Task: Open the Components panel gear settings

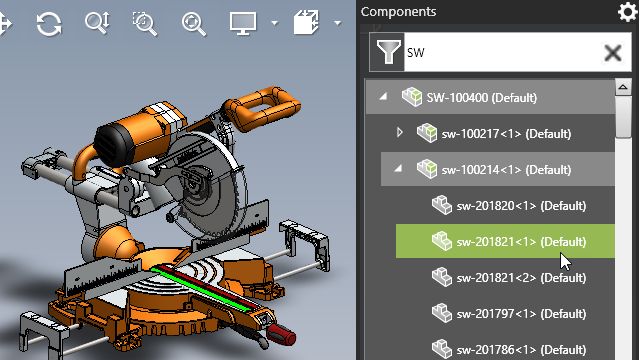Action: (627, 12)
